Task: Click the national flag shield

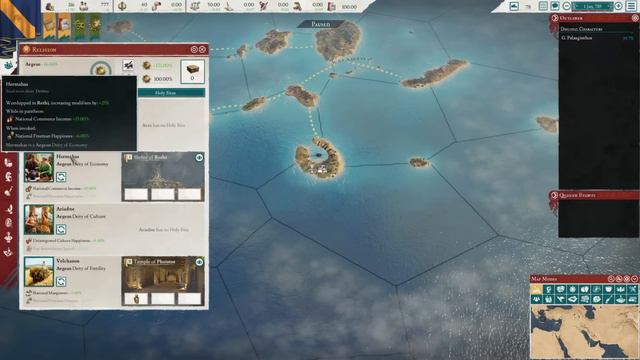Action: (x=20, y=20)
